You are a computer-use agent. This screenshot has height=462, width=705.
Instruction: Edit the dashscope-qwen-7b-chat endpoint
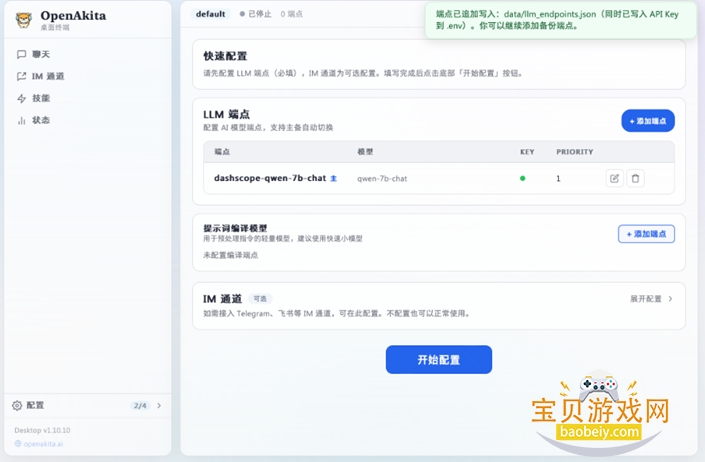click(614, 178)
